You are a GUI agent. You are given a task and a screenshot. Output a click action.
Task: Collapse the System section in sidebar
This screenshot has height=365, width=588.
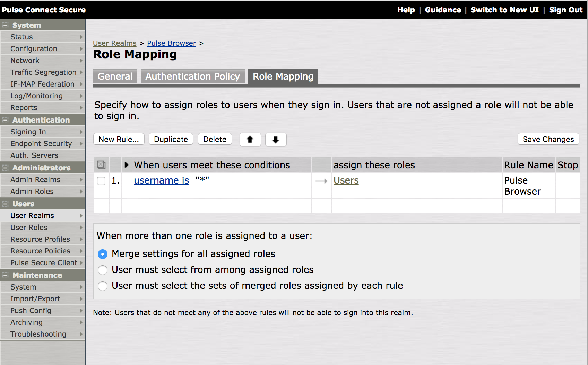tap(5, 25)
